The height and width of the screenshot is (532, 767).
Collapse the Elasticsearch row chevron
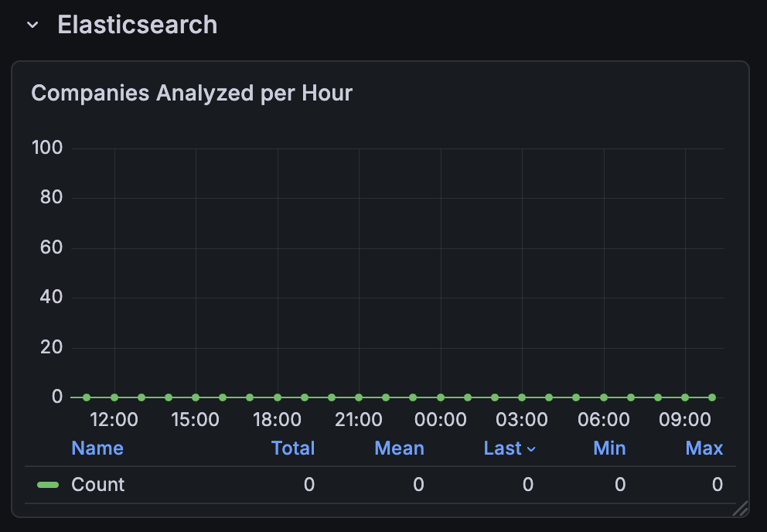pos(32,25)
